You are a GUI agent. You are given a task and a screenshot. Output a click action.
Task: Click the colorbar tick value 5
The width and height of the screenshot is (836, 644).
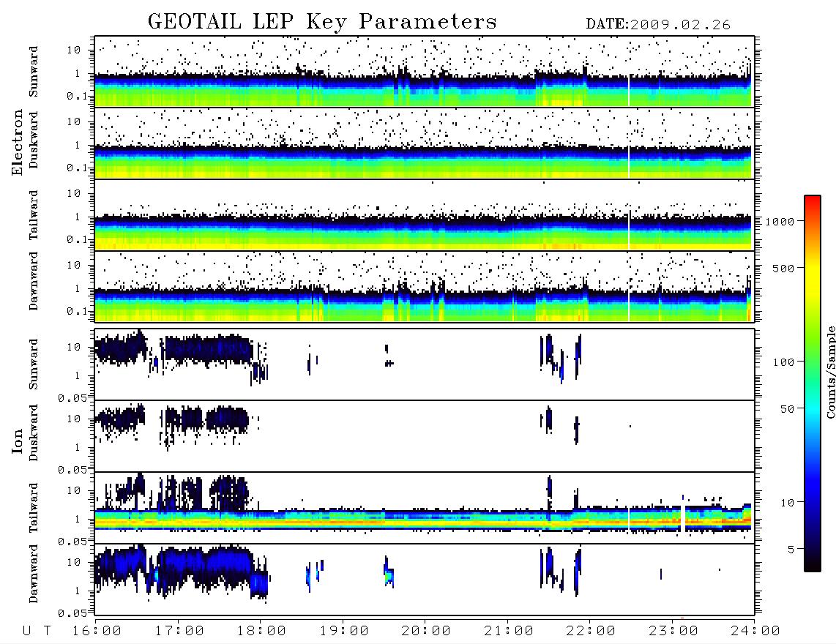pyautogui.click(x=791, y=549)
